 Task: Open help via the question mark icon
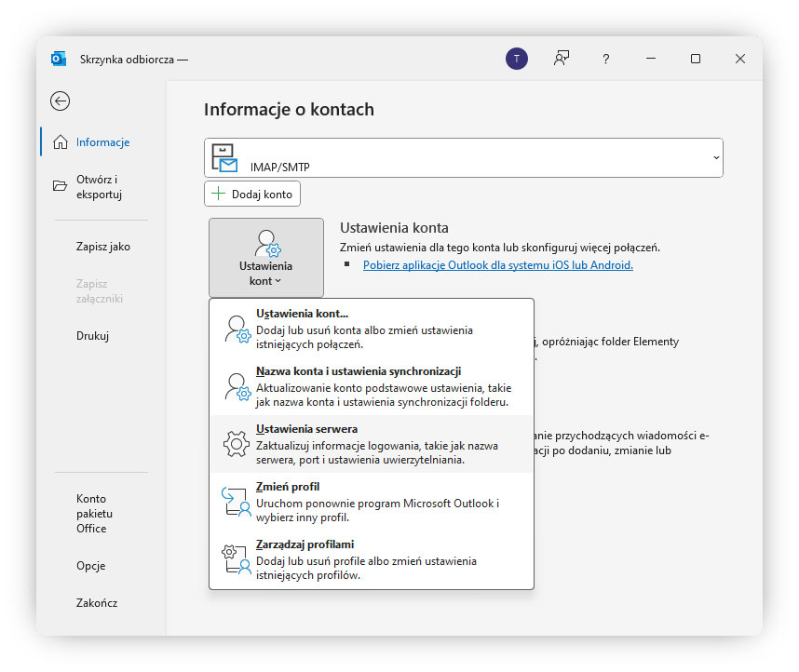pyautogui.click(x=605, y=58)
